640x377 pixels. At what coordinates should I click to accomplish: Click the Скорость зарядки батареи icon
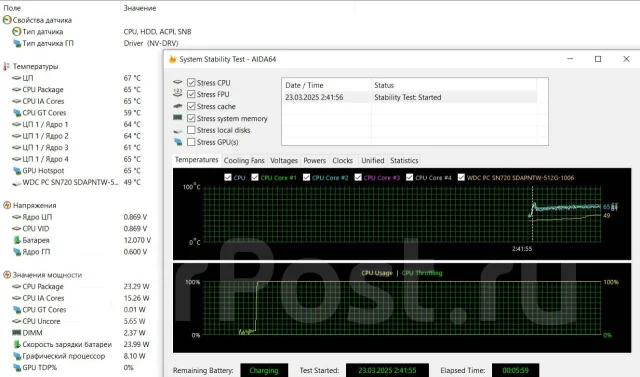[17, 344]
